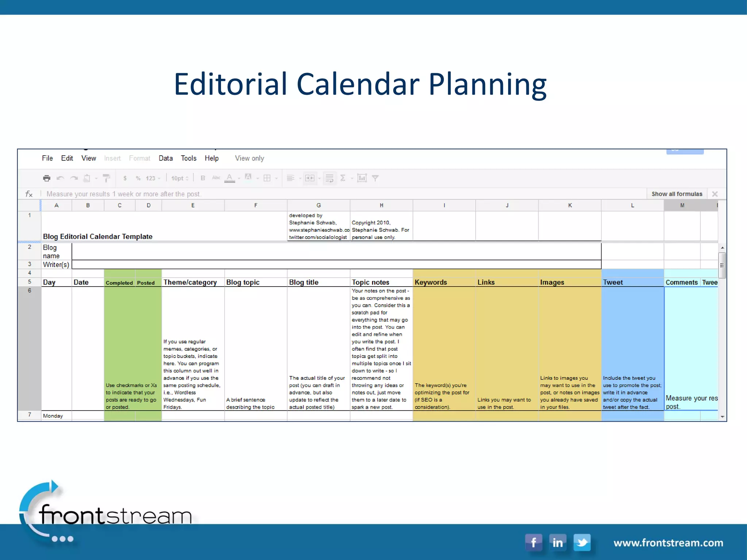This screenshot has width=747, height=560.
Task: Click the sigma functions icon
Action: click(343, 178)
